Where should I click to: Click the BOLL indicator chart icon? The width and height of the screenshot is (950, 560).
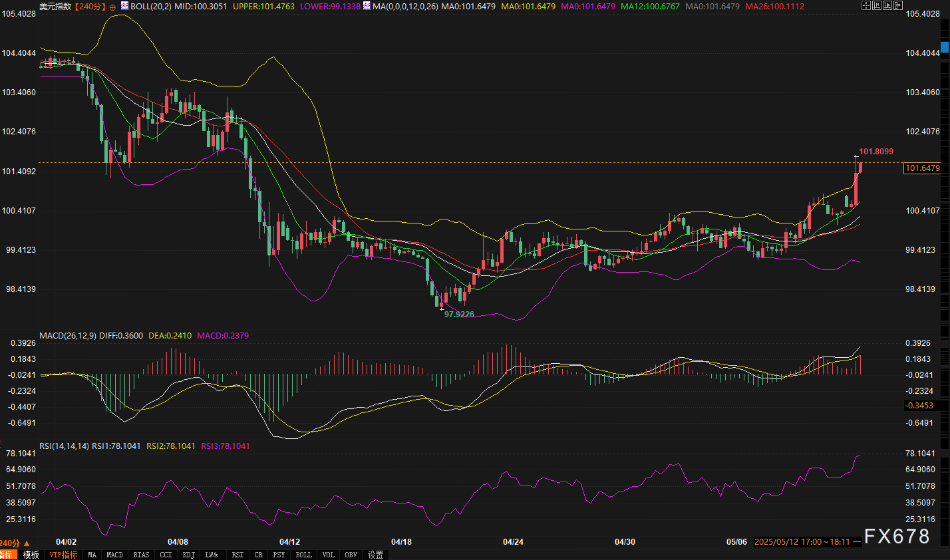124,6
